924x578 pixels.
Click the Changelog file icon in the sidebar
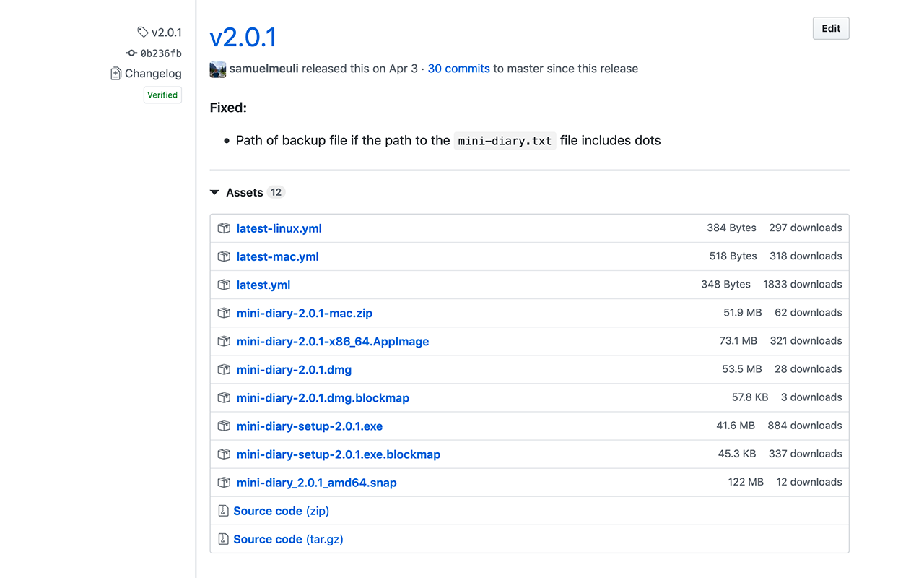click(115, 74)
